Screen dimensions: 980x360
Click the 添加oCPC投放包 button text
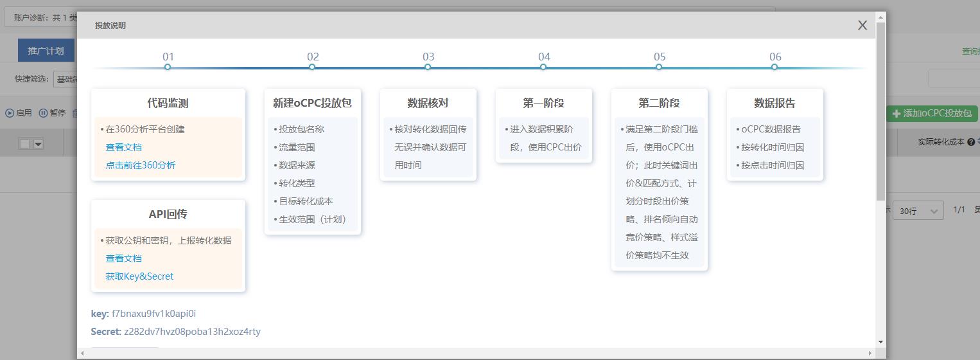[x=938, y=113]
